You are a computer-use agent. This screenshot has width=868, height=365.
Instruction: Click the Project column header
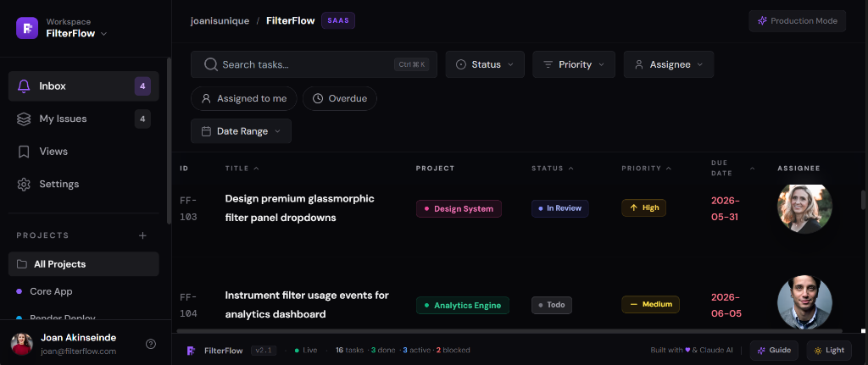(x=435, y=169)
